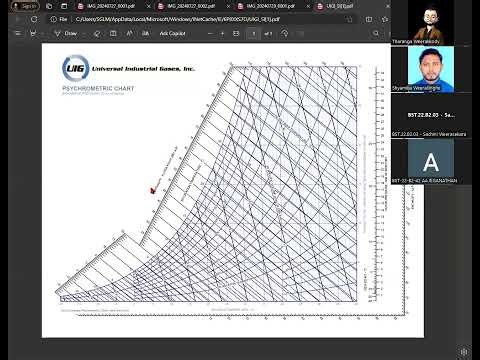Expand the Draw tool options arrow

tap(84, 34)
